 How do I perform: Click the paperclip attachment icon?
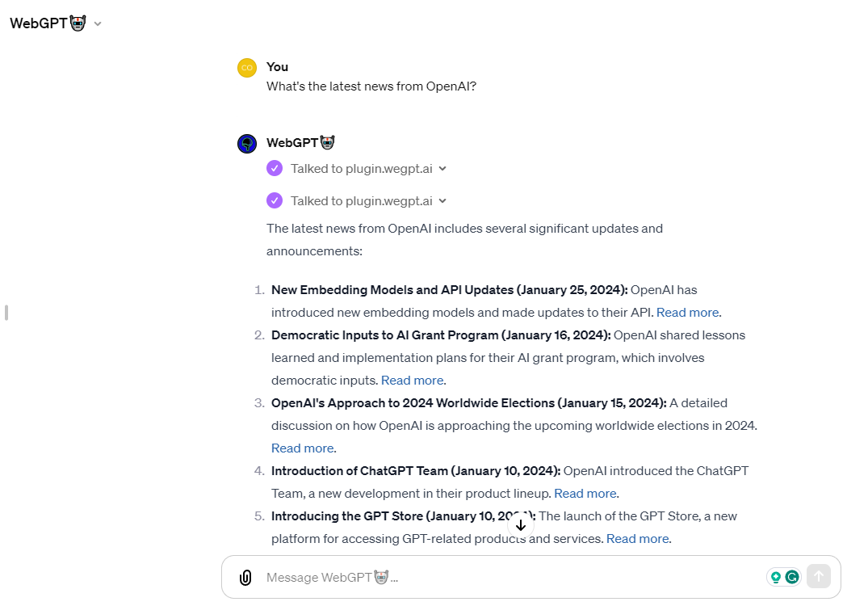245,577
